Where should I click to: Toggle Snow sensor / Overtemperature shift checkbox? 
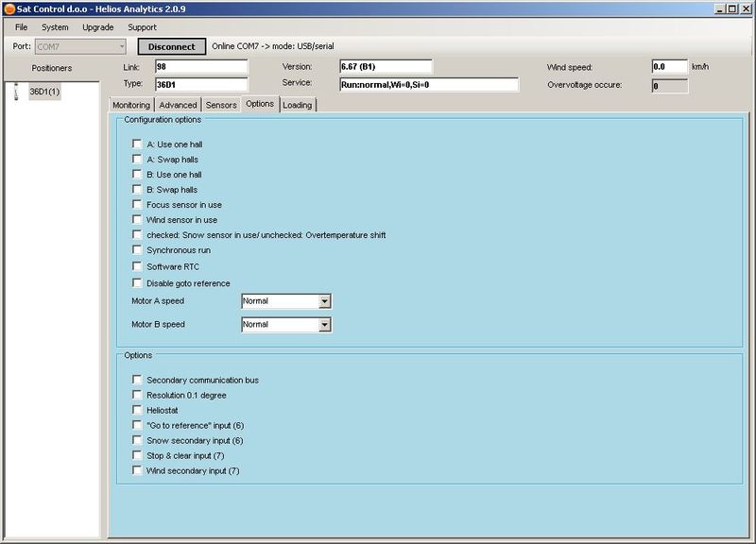point(137,234)
